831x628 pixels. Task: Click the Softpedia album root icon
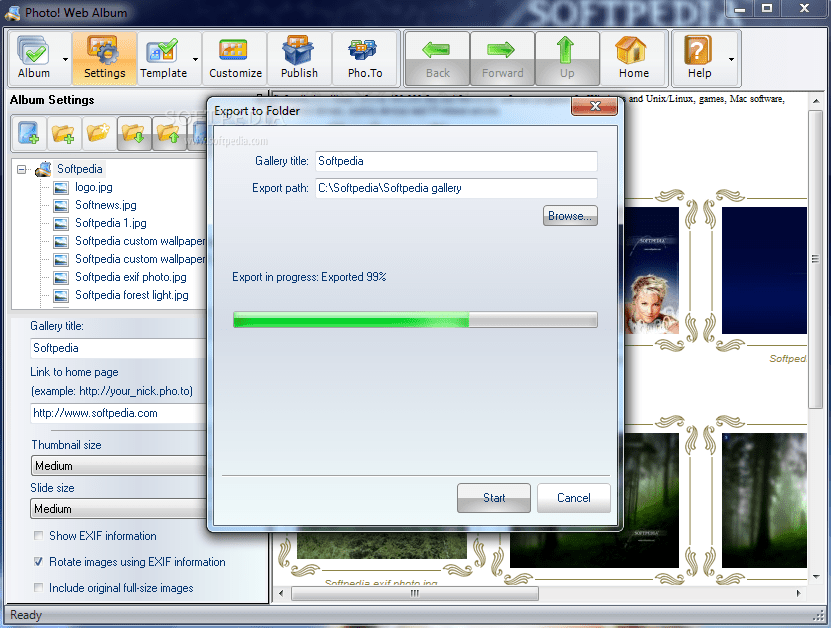(x=43, y=169)
